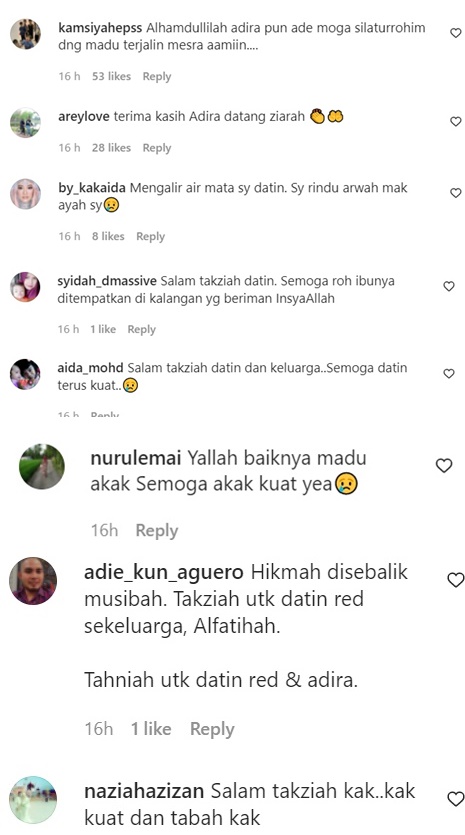This screenshot has height=835, width=465.
Task: Open kamsiyahepss's profile picture
Action: tap(25, 34)
